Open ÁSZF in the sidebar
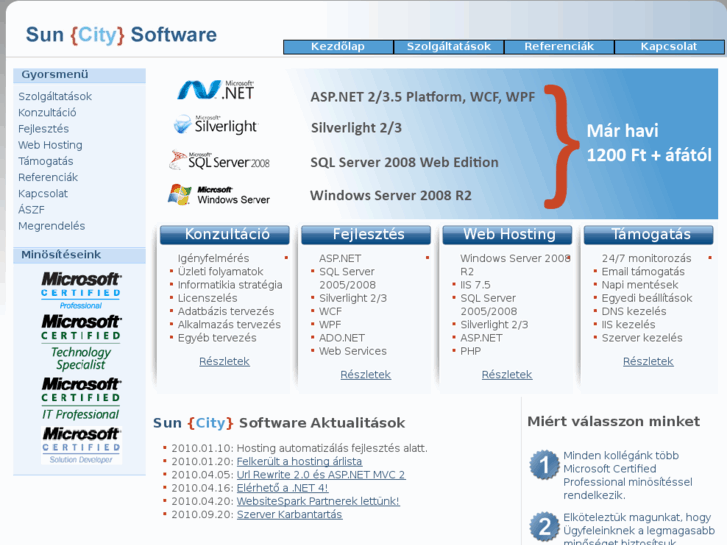Viewport: 727px width, 545px height. 31,210
